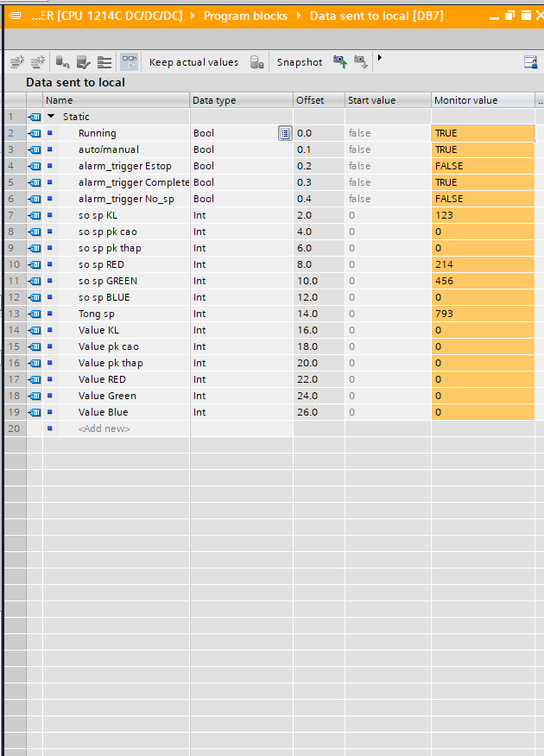Open the data type picker for Running
Image resolution: width=544 pixels, height=756 pixels.
285,133
